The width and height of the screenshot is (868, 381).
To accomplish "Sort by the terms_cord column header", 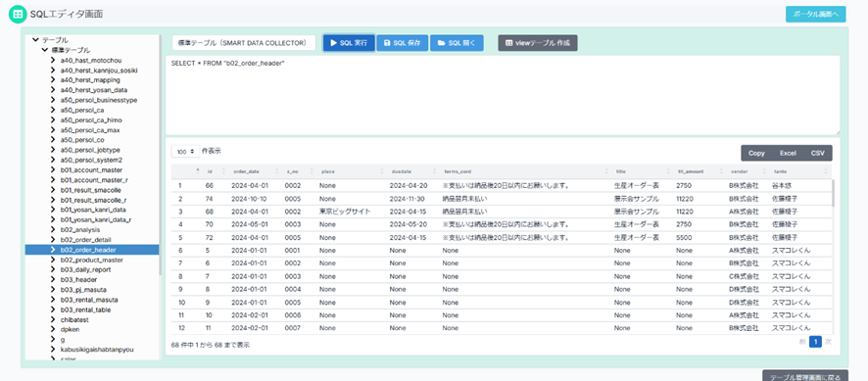I will (525, 171).
